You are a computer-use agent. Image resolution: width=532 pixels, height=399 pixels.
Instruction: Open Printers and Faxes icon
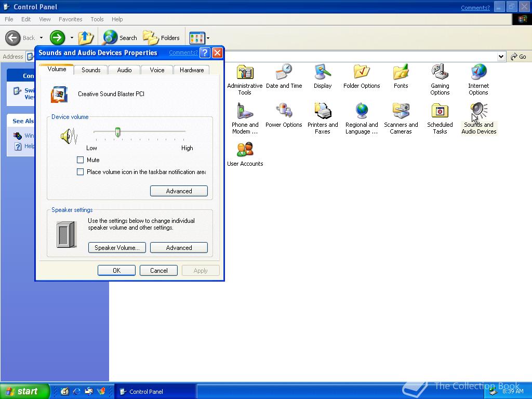click(322, 119)
